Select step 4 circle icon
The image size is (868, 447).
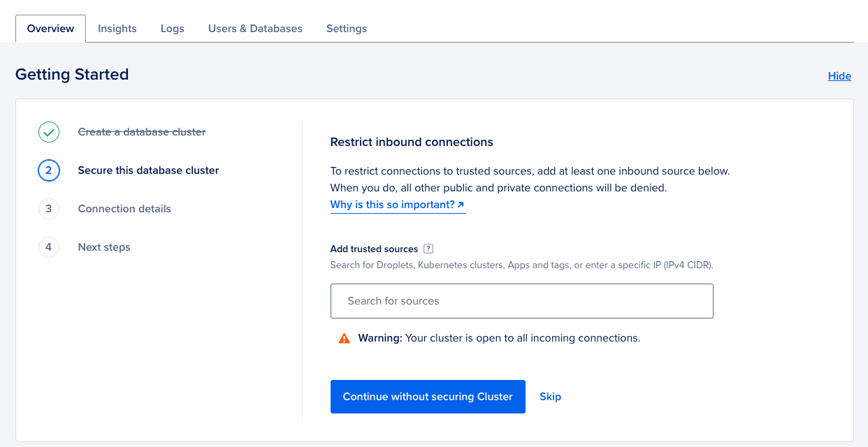click(x=49, y=247)
